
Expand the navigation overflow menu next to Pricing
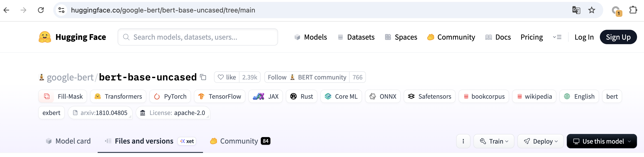[557, 37]
